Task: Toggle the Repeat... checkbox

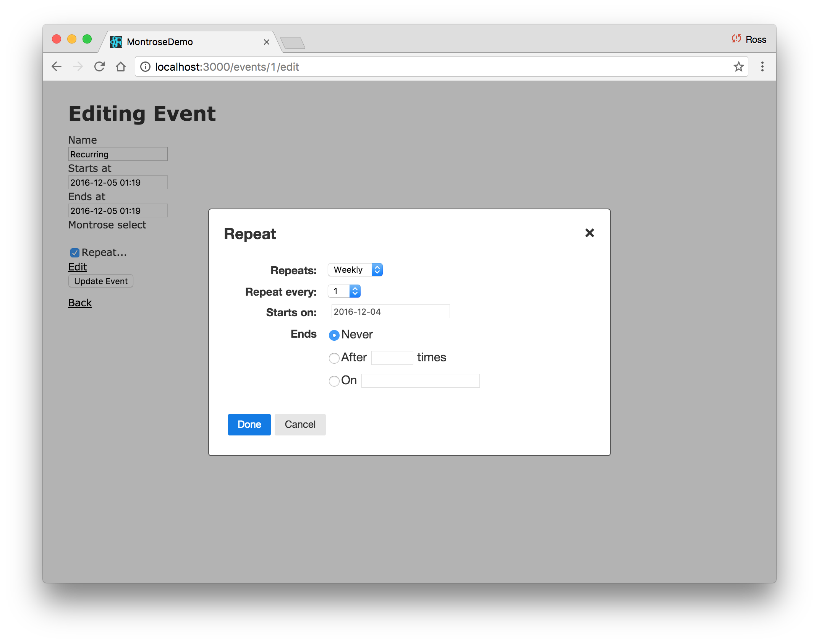Action: pos(75,253)
